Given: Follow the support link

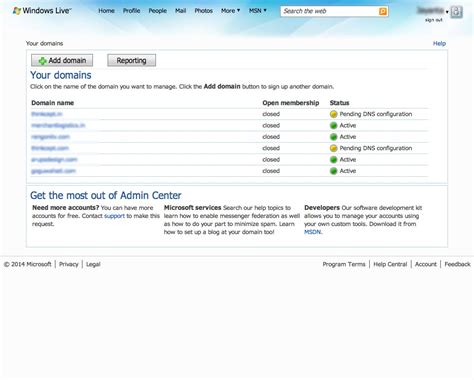Looking at the screenshot, I should [x=114, y=216].
